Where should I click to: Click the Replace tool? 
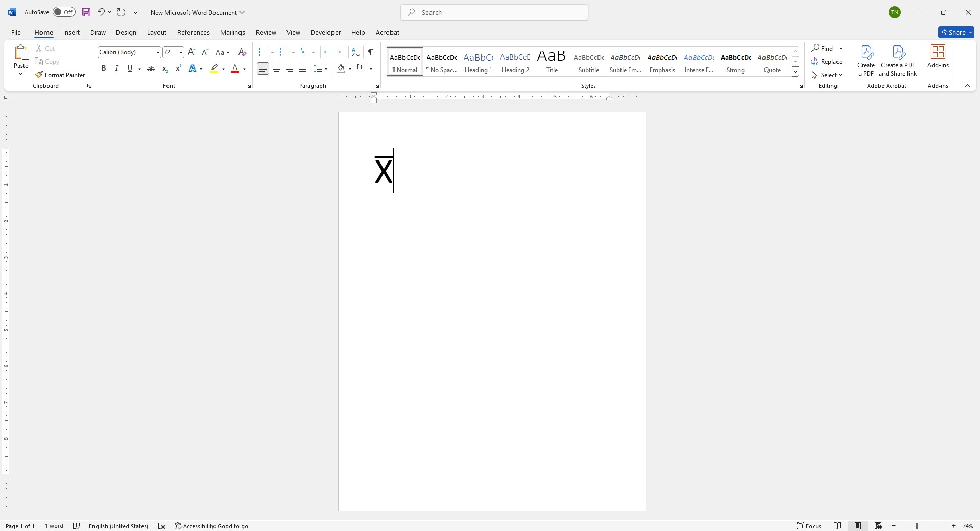827,61
